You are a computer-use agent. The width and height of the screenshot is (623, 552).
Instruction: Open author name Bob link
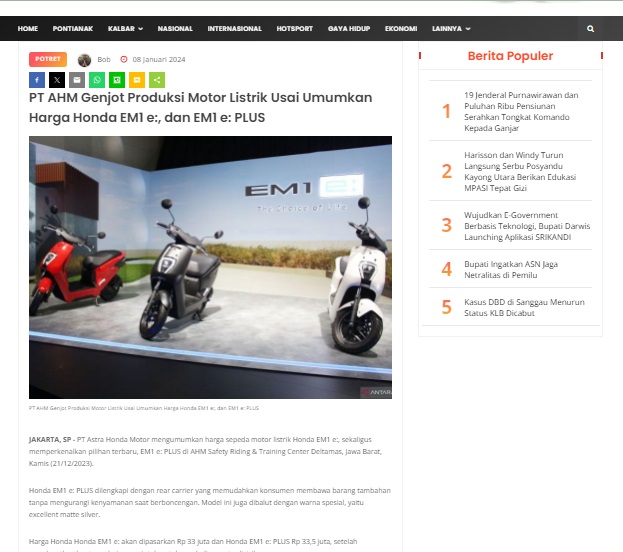pyautogui.click(x=104, y=59)
